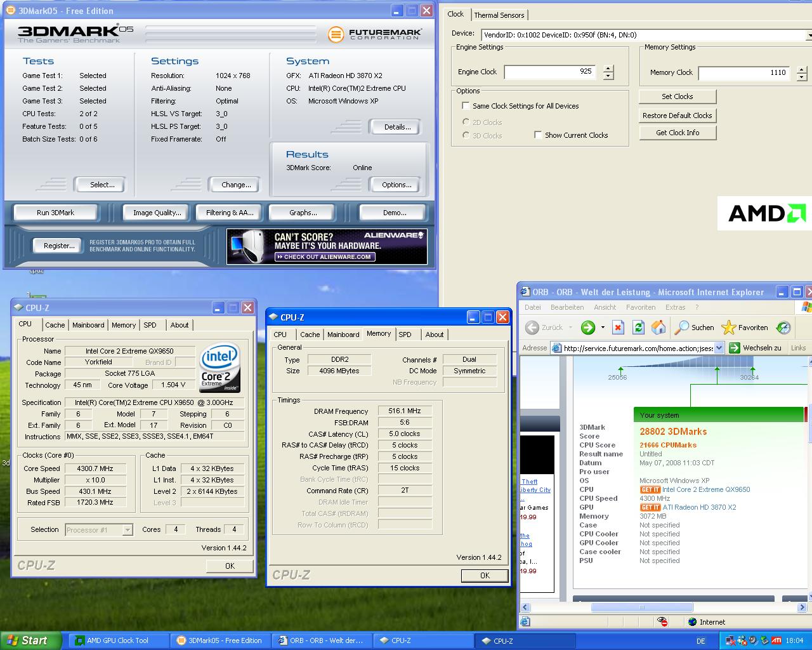Decrease Engine Clock with the down spinner

(x=608, y=76)
